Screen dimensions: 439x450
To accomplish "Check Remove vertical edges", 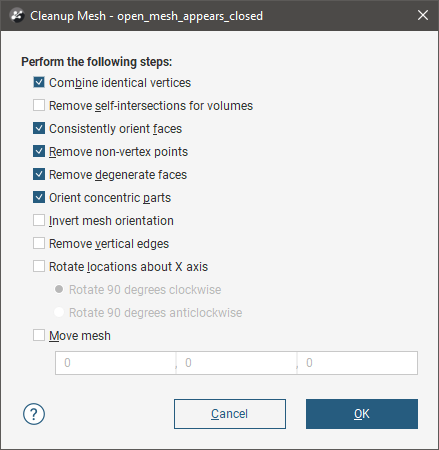I will point(39,243).
